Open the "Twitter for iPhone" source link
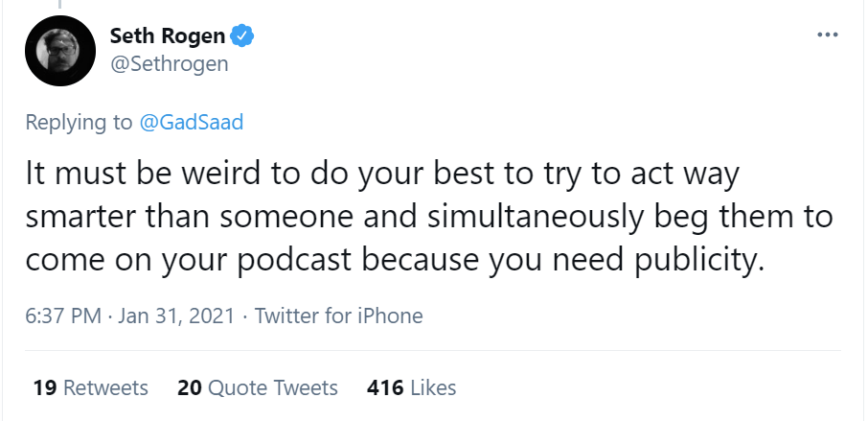Screen dimensions: 868x421 pos(338,316)
